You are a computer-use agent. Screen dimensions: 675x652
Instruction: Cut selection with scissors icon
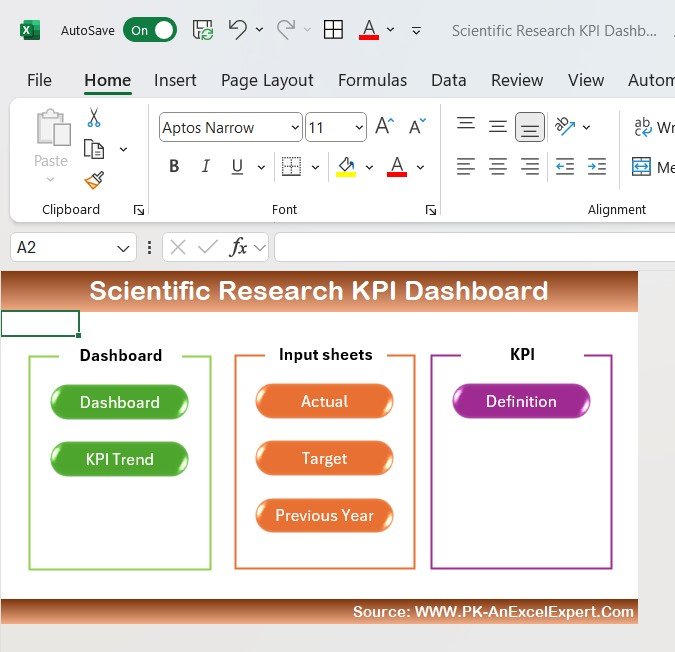tap(94, 117)
